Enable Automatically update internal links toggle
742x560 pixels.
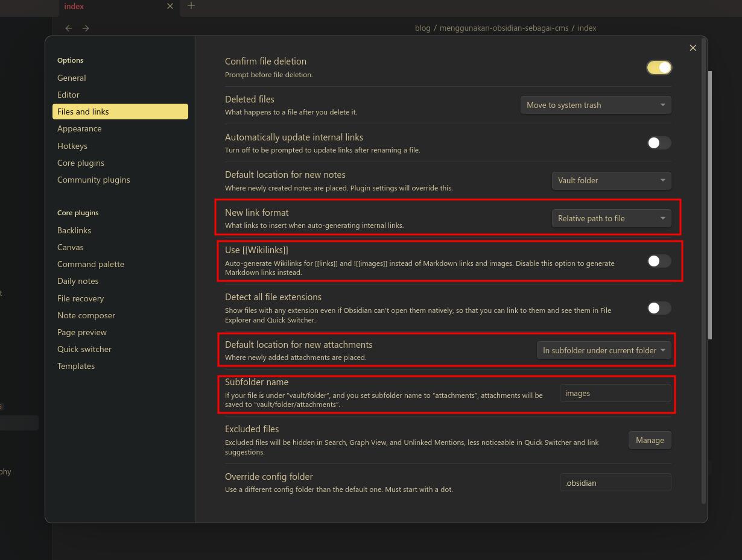coord(659,143)
